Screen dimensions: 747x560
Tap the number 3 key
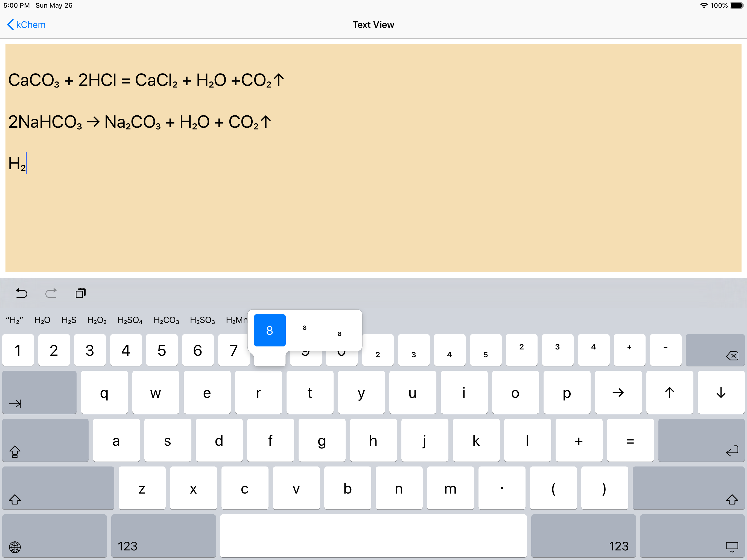(90, 350)
